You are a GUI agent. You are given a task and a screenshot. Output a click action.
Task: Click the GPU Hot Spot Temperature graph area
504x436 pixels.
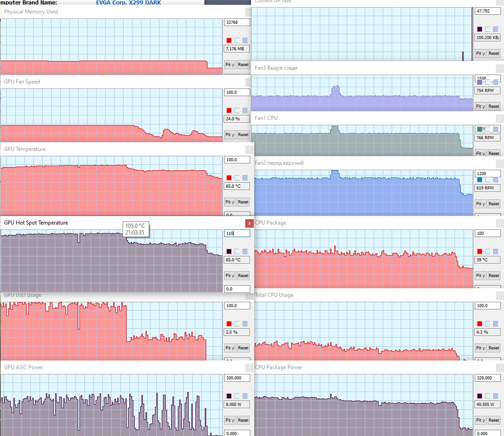click(x=111, y=261)
